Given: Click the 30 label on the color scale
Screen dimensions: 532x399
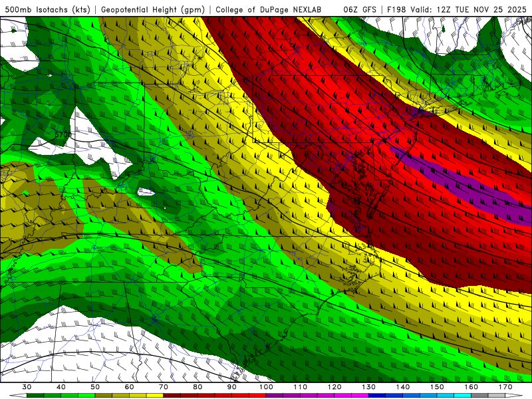Looking at the screenshot, I should coord(27,387).
